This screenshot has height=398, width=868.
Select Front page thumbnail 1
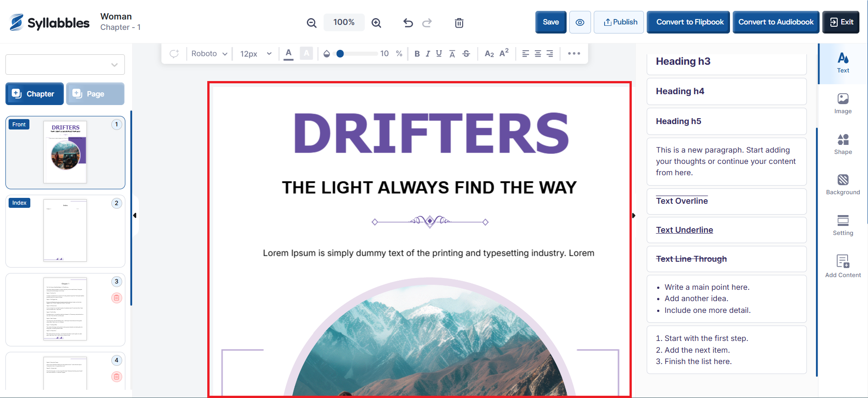(65, 153)
